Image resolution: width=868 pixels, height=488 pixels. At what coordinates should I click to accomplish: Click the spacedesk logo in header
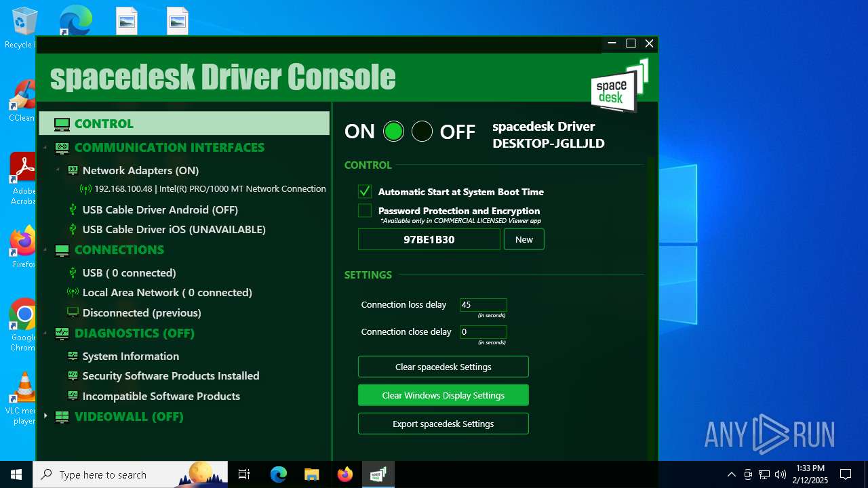(x=619, y=86)
